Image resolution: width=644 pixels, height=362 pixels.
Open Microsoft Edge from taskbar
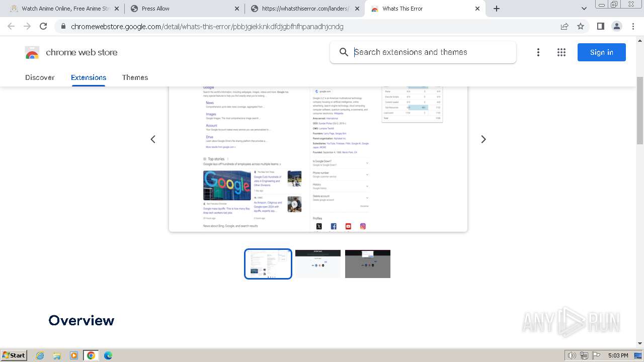108,355
